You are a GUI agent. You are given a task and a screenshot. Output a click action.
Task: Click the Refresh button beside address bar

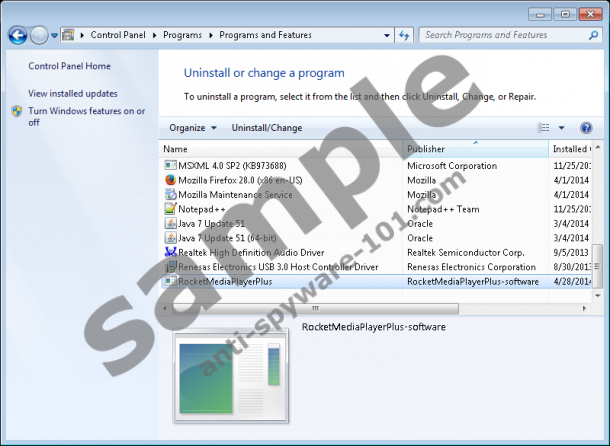point(405,35)
